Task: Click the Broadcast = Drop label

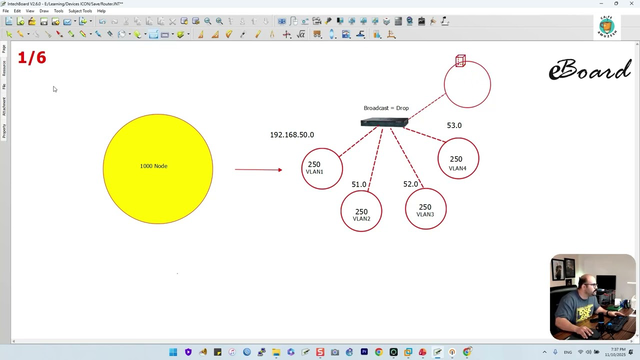Action: click(386, 108)
